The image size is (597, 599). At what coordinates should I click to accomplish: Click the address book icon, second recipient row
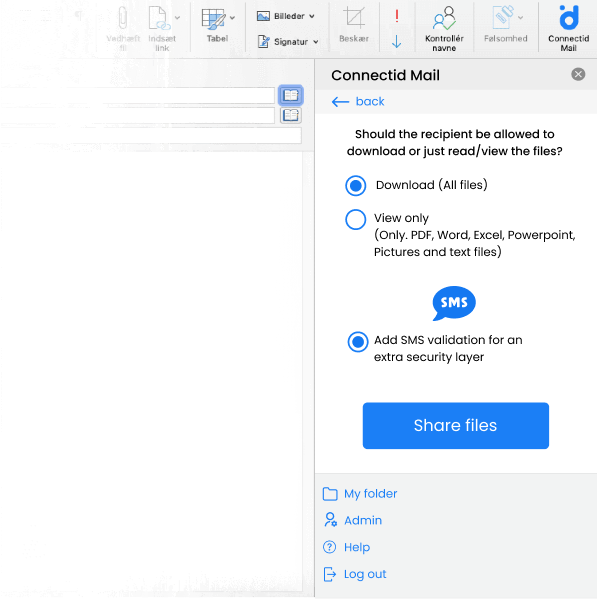coord(291,115)
